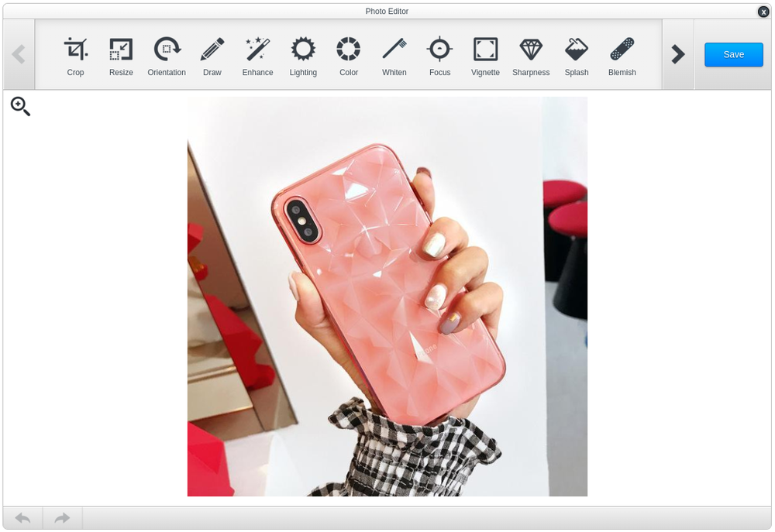The width and height of the screenshot is (775, 532).
Task: Select the Blemish removal tool
Action: [622, 54]
